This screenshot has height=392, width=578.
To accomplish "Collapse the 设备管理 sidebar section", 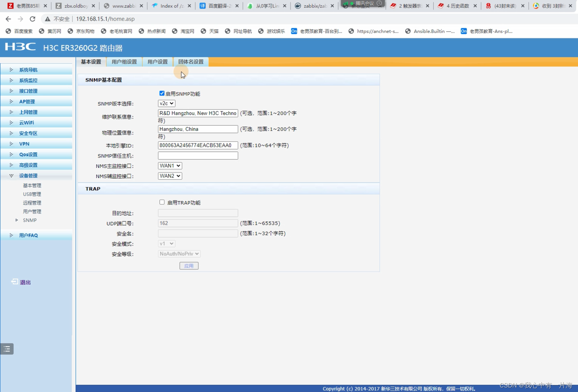I will pos(36,176).
